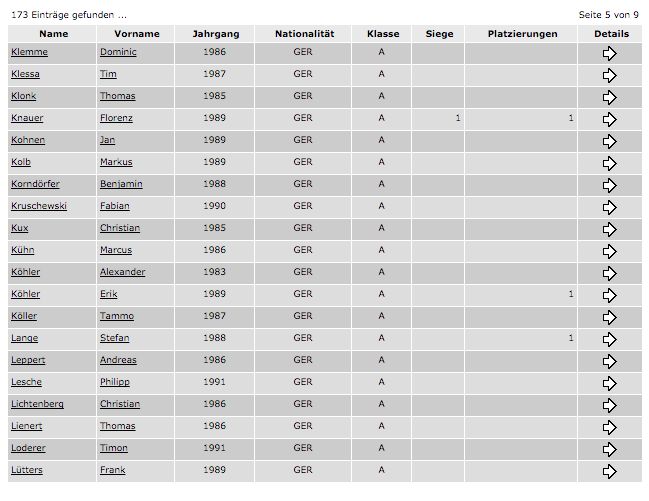Open the Leppert surname link
Screen dimensions: 649x501
pyautogui.click(x=28, y=360)
